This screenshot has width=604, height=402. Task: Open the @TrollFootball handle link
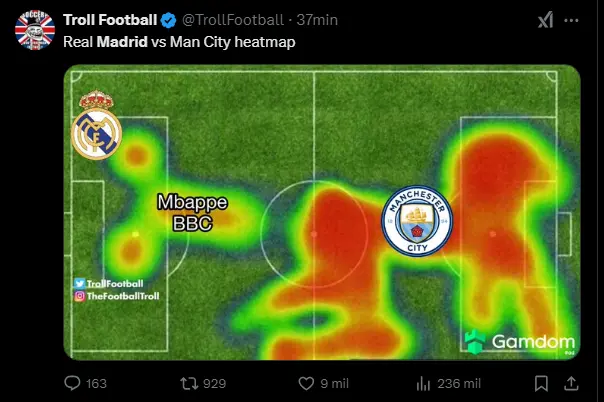click(x=233, y=20)
